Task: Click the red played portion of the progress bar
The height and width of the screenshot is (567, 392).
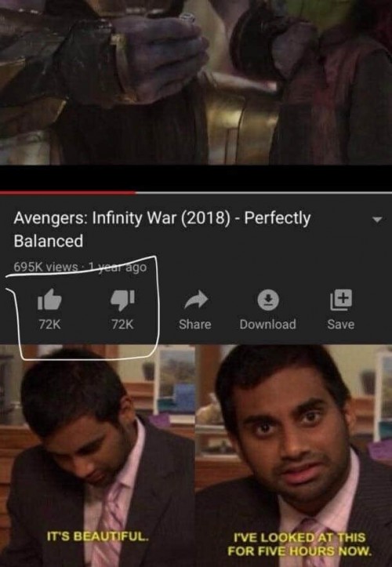Action: [x=68, y=193]
